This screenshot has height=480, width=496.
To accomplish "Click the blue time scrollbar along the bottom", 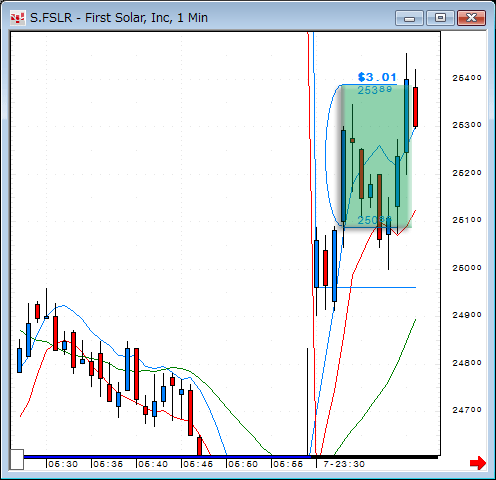I will [167, 457].
